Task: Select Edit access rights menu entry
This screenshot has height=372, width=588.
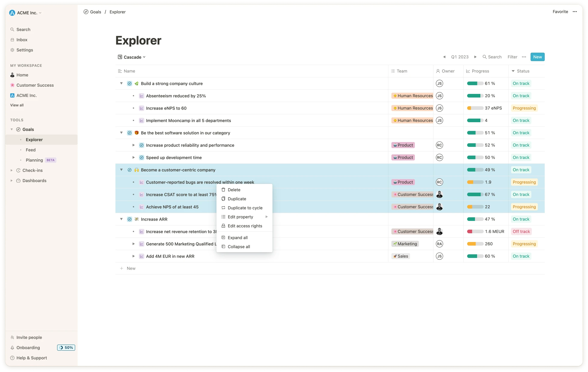Action: [245, 226]
